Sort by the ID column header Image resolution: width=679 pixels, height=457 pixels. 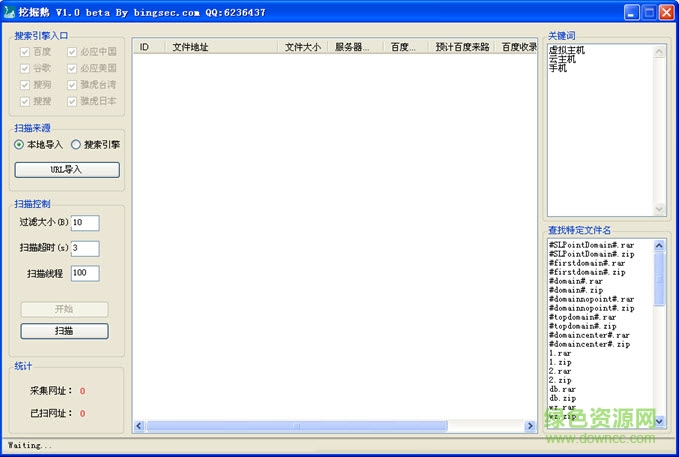point(149,47)
